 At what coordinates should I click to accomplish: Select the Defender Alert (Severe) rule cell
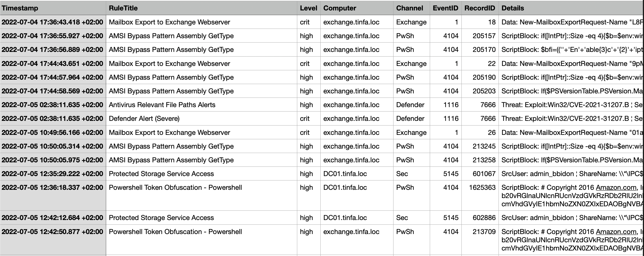coord(144,119)
